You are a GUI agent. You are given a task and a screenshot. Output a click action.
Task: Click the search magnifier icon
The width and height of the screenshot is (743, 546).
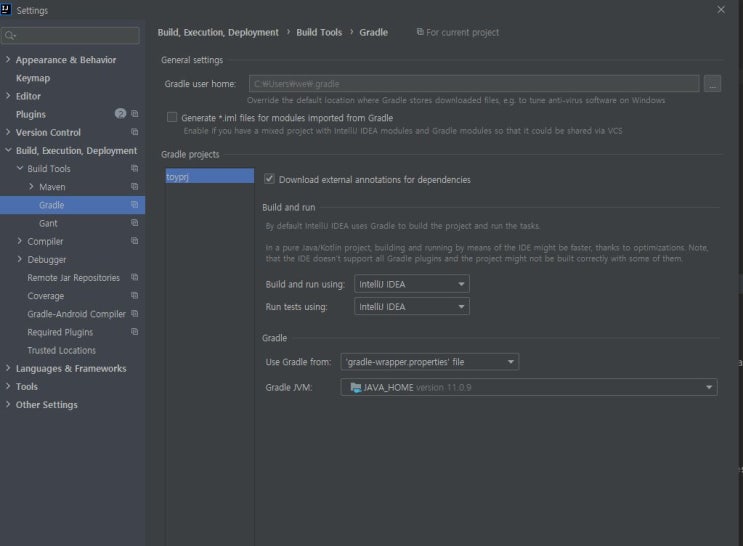pyautogui.click(x=10, y=36)
